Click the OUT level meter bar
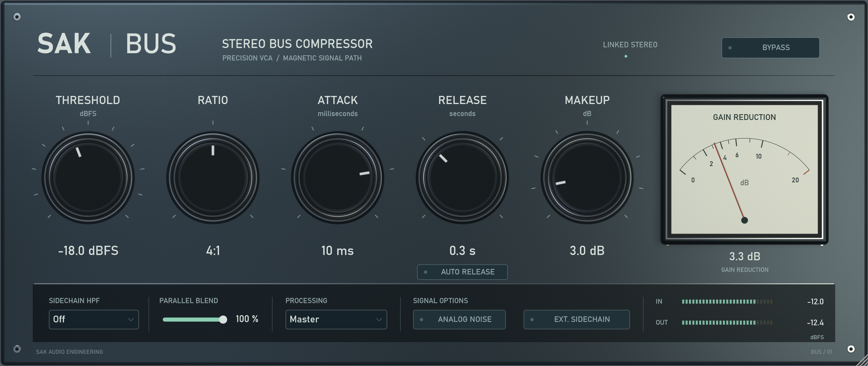868x366 pixels. click(727, 323)
